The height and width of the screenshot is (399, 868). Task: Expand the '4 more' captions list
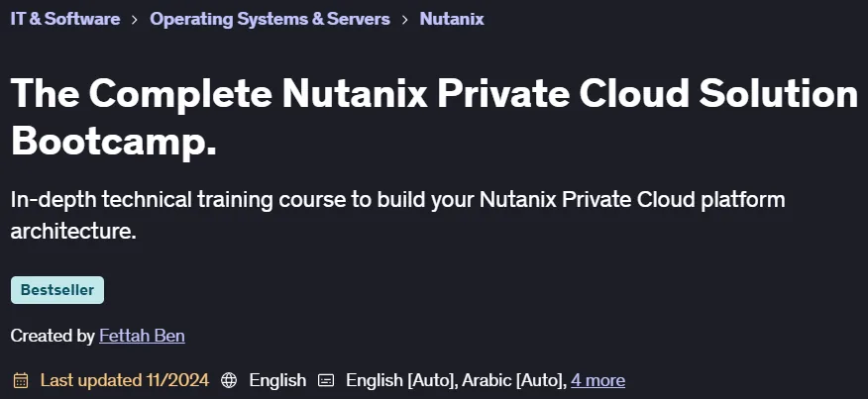coord(597,380)
